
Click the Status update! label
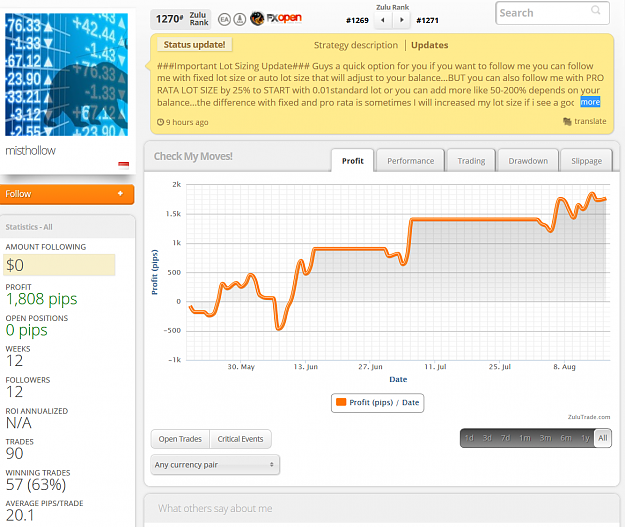(195, 45)
